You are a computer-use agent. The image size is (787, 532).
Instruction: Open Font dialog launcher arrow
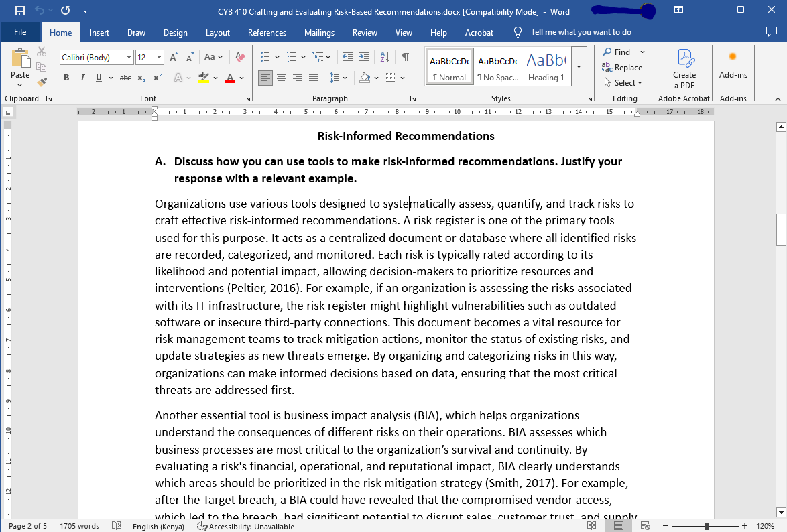click(247, 98)
